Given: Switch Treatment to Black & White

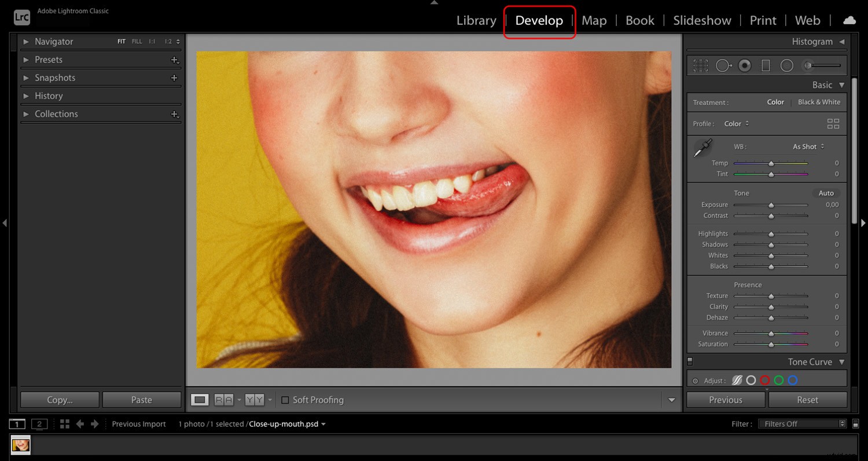Looking at the screenshot, I should pos(819,102).
